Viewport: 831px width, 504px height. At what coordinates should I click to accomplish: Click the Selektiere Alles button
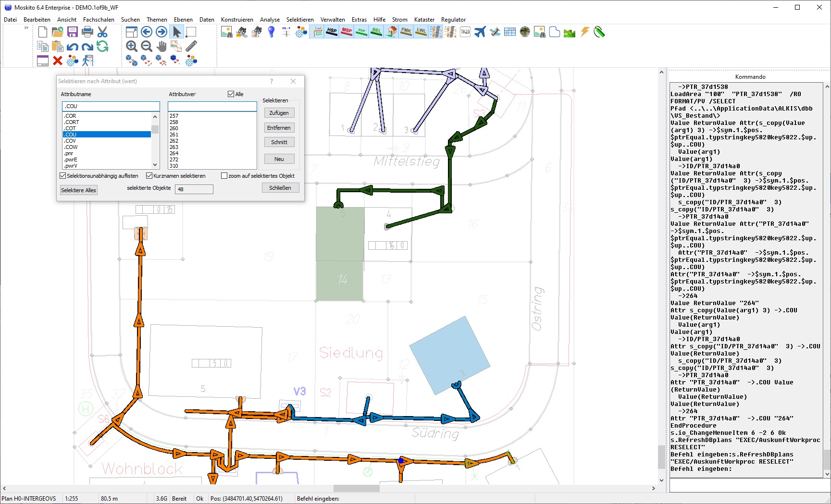[78, 190]
